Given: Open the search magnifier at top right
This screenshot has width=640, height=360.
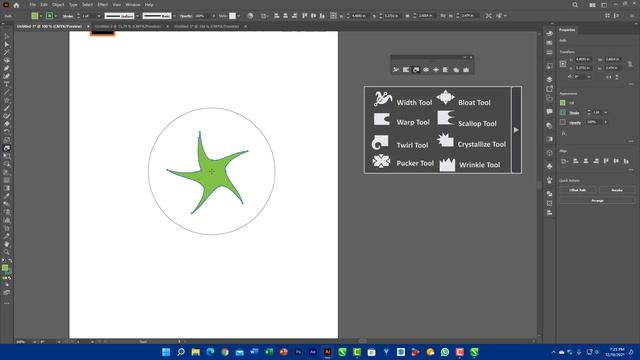Looking at the screenshot, I should (575, 5).
